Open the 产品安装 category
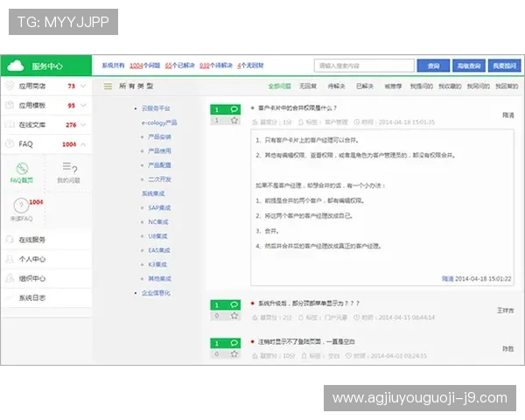The width and height of the screenshot is (525, 420). [x=160, y=136]
